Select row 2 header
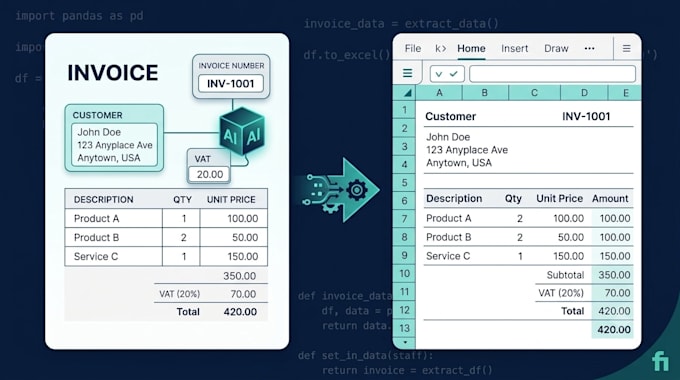 click(404, 128)
